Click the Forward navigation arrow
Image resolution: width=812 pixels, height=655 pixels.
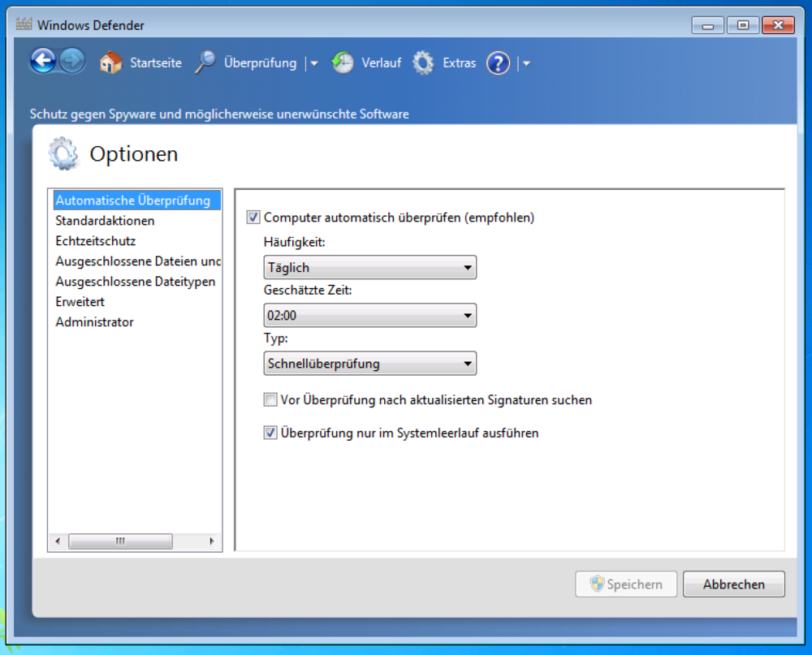(x=71, y=61)
